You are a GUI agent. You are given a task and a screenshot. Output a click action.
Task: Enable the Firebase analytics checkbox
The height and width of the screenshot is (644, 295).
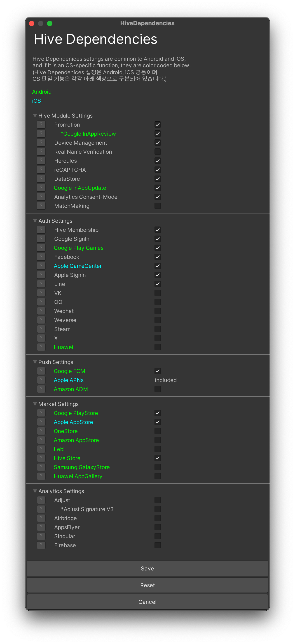point(158,545)
